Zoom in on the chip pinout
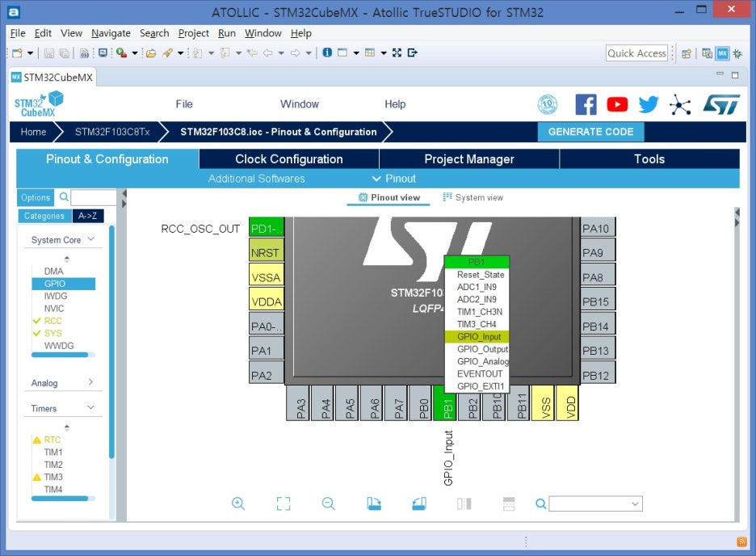Viewport: 756px width, 556px height. pyautogui.click(x=238, y=503)
